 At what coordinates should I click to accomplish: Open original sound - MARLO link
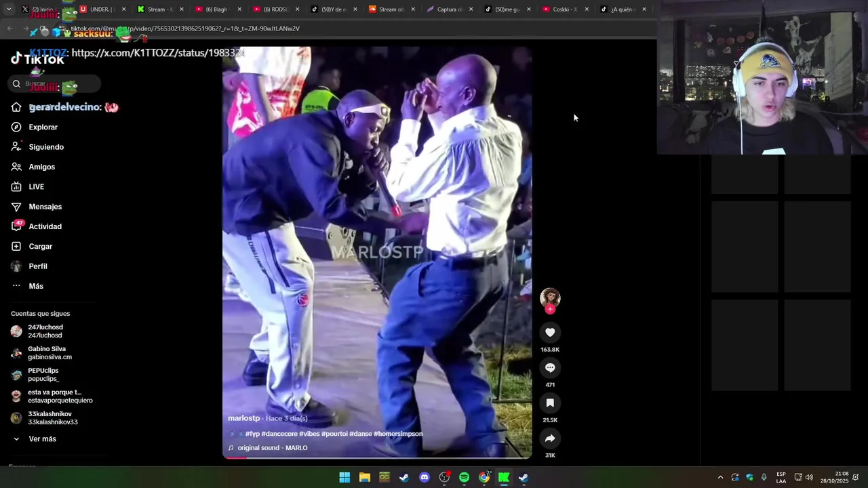(273, 448)
